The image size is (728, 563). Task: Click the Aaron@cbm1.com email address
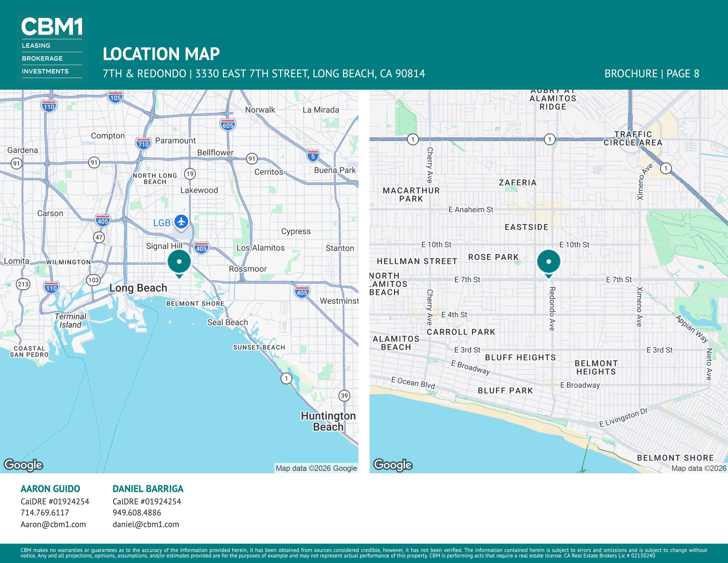53,524
